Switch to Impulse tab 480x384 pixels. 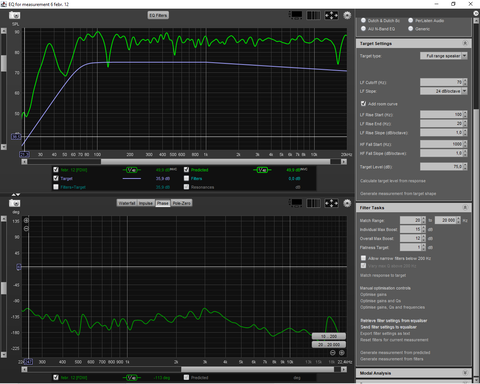[x=146, y=203]
